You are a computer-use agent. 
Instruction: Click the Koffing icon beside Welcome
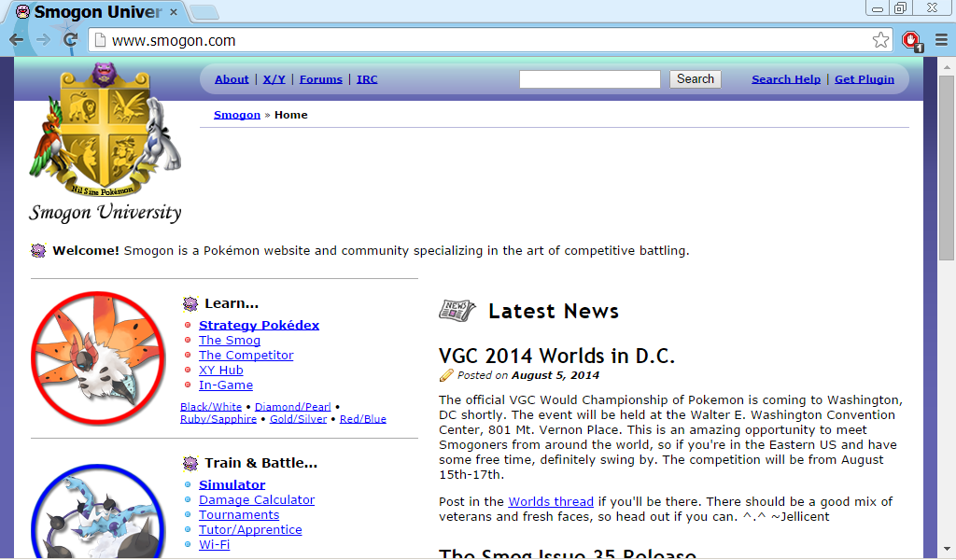(x=38, y=250)
